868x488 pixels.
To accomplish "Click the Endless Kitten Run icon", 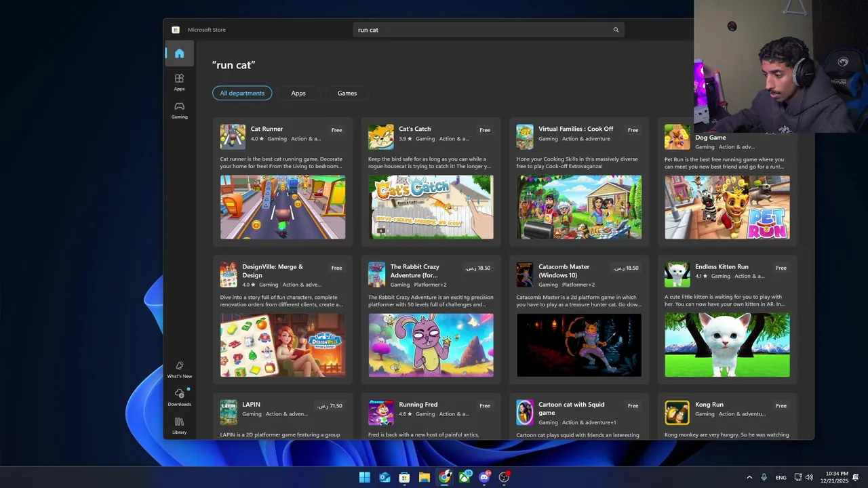I will [x=677, y=274].
